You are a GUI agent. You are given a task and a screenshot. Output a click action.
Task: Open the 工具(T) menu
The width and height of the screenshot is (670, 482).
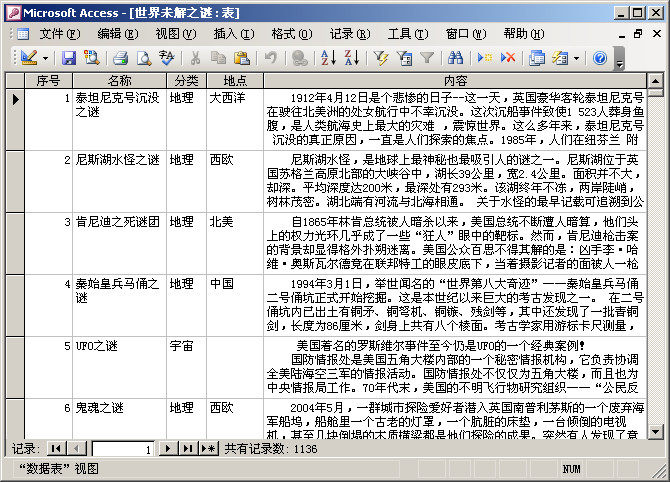408,33
